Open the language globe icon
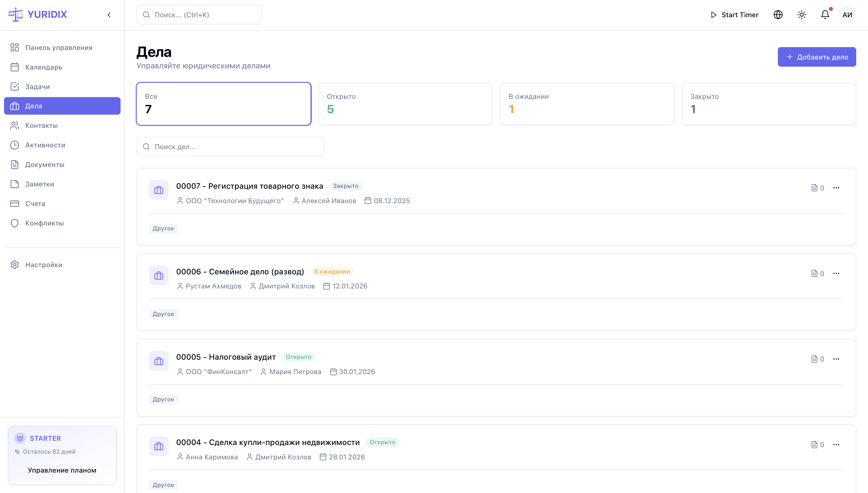 pos(778,15)
